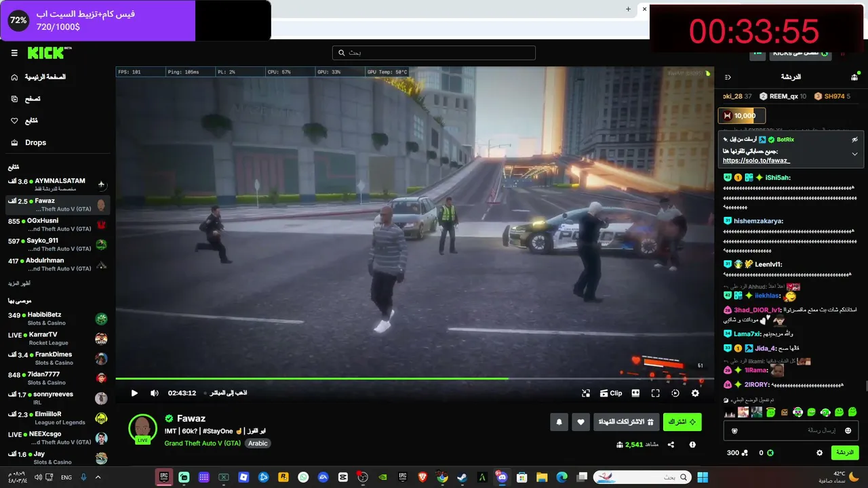Click the picture-in-picture mini player icon
868x488 pixels.
click(586, 393)
